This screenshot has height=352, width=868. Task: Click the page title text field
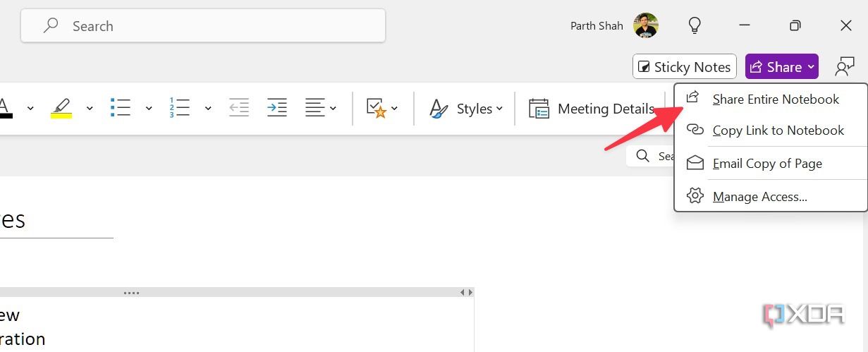(56, 220)
